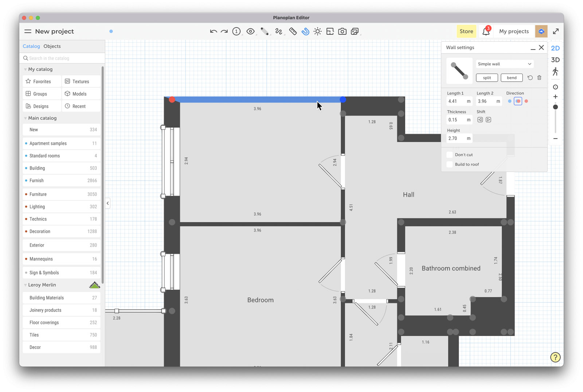This screenshot has width=583, height=392.
Task: Collapse the My catalog section
Action: [x=25, y=69]
